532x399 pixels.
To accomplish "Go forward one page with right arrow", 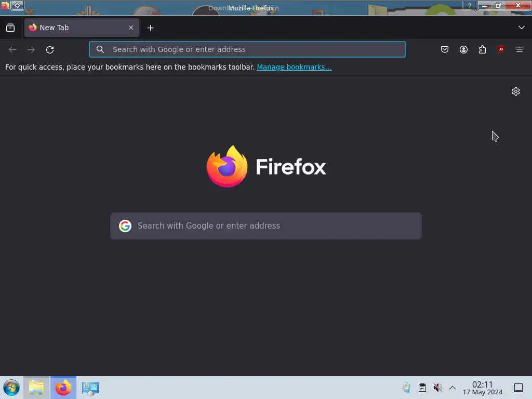I will (x=31, y=50).
